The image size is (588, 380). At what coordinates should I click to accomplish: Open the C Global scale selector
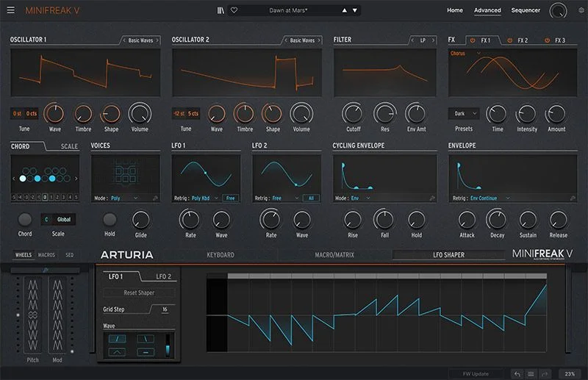[58, 220]
